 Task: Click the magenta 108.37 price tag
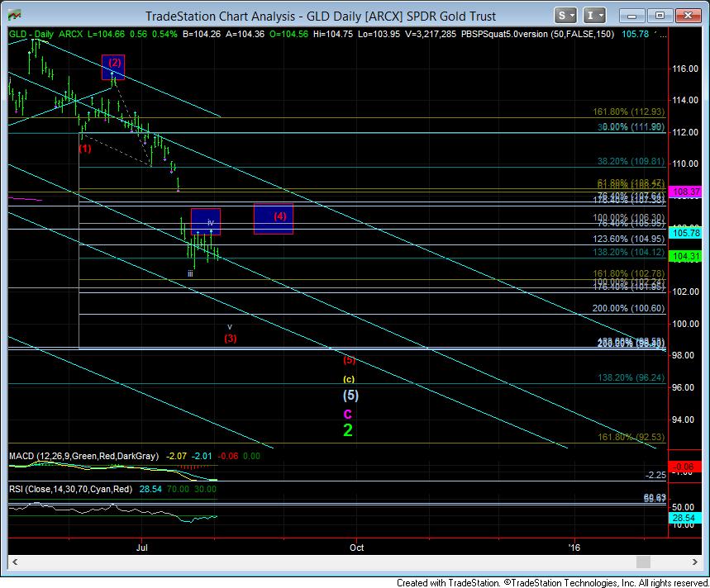pos(687,192)
